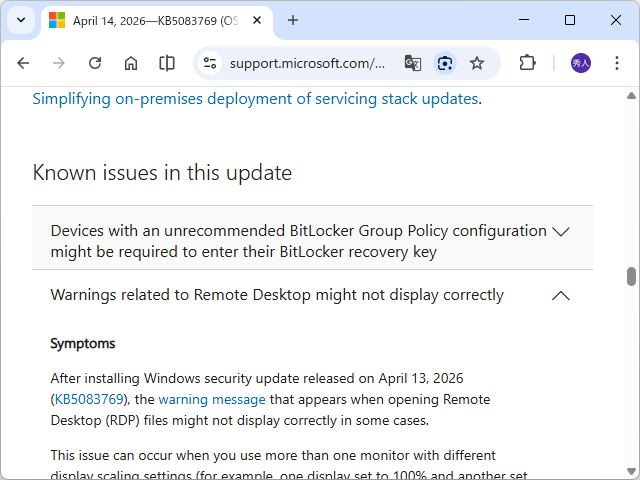The height and width of the screenshot is (480, 640).
Task: Open the 'warning message' link
Action: (212, 399)
